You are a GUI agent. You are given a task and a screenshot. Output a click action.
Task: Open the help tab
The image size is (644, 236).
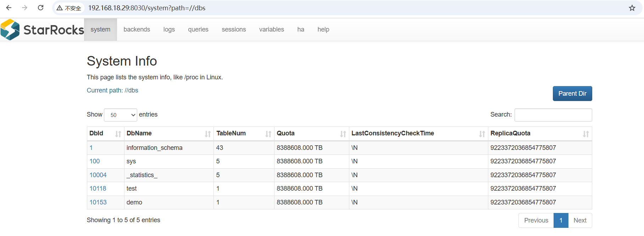(x=323, y=29)
